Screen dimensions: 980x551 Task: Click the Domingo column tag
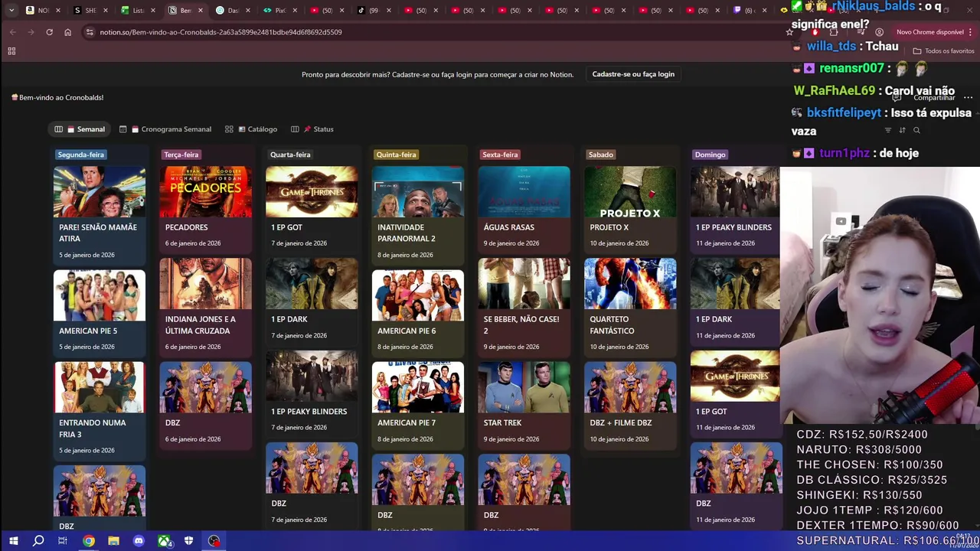click(x=710, y=155)
